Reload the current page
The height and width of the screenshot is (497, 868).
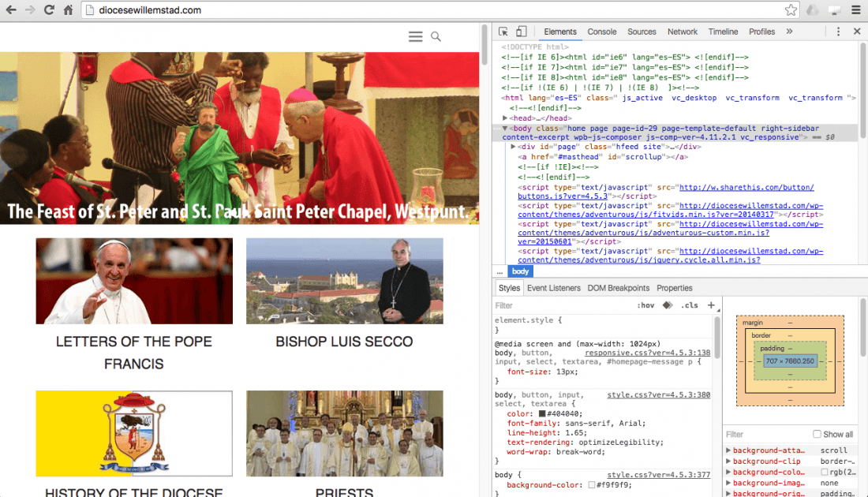(49, 10)
